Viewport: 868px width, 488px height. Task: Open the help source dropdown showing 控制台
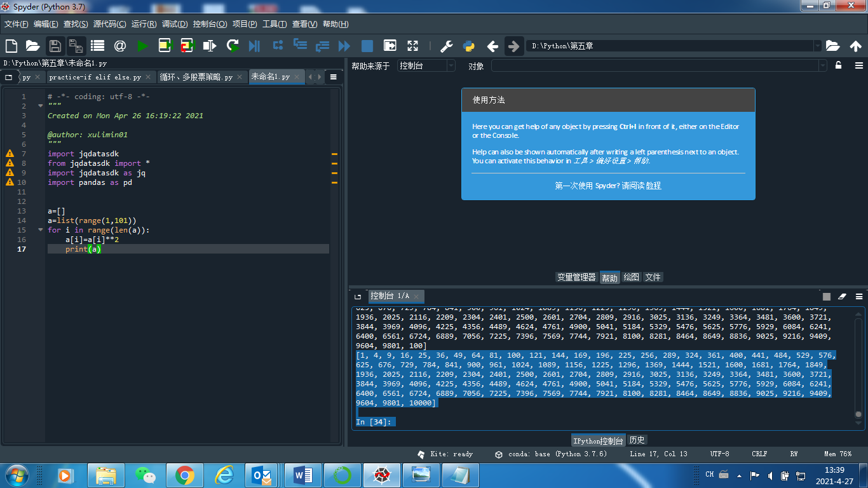(426, 65)
